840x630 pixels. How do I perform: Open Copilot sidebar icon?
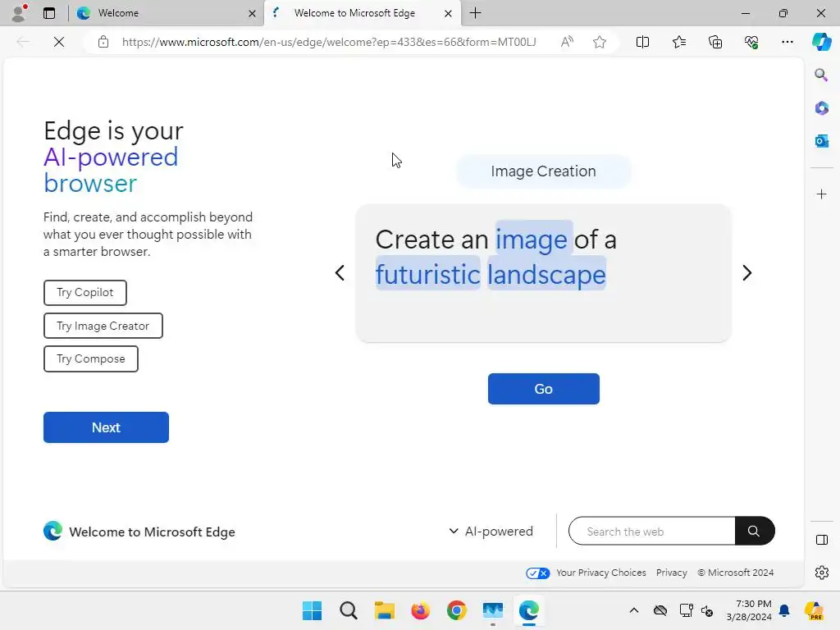point(822,42)
